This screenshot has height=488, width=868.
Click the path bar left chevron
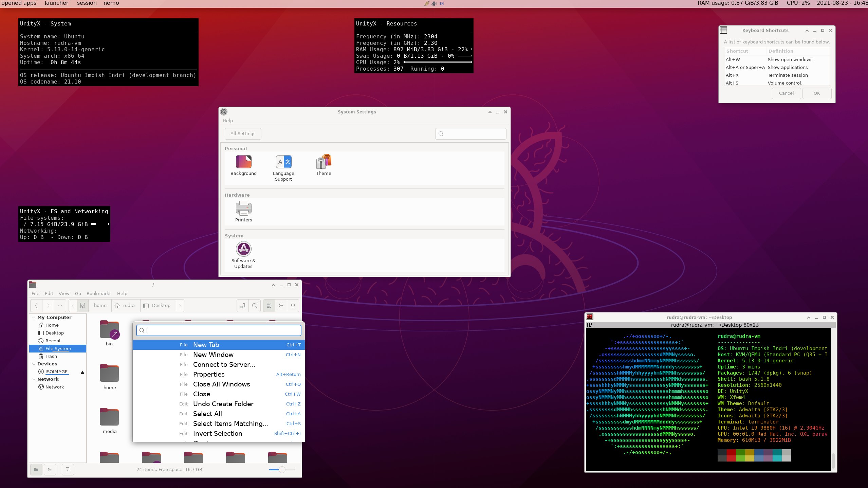73,306
